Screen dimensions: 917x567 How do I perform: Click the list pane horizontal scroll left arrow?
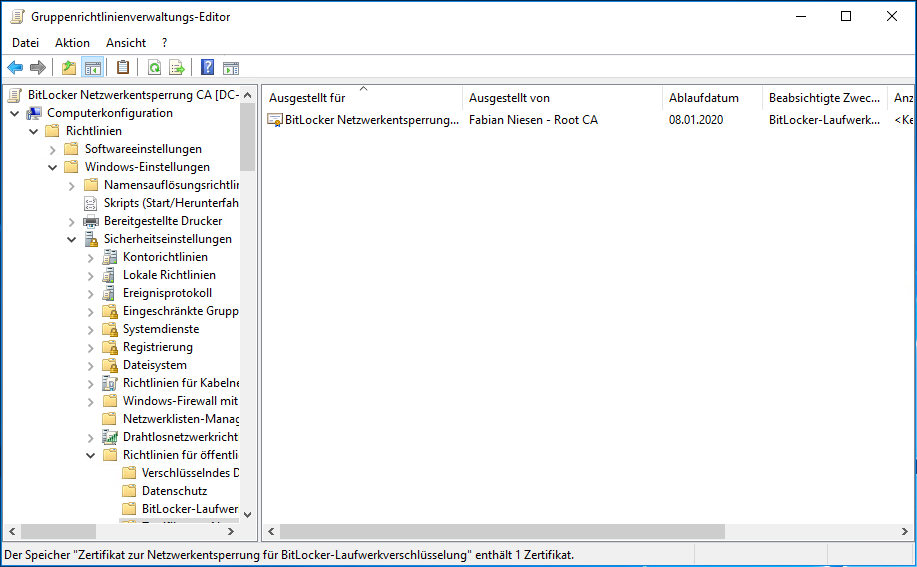tap(271, 531)
